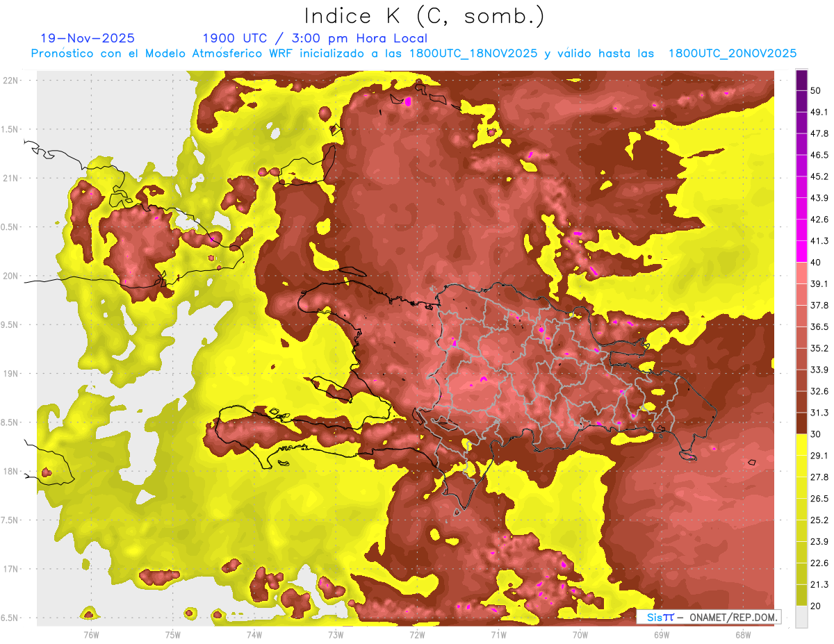
Task: Click the '20N' latitude label
Action: coord(10,276)
